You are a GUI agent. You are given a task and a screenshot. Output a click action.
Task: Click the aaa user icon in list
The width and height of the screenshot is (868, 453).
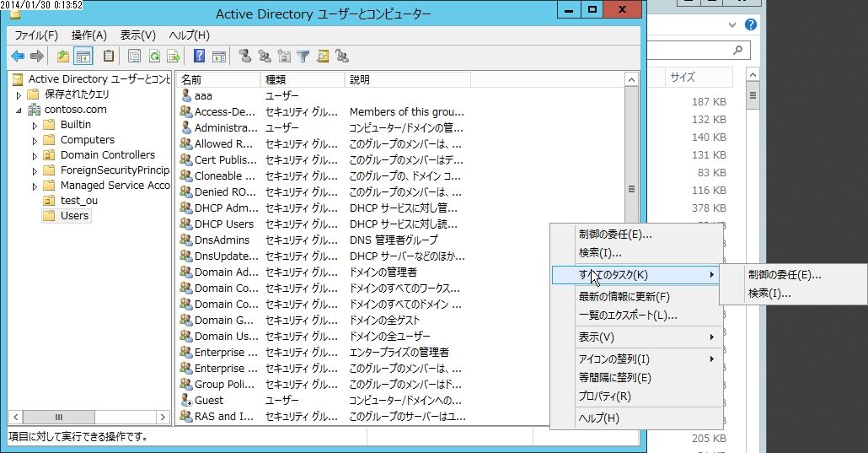(186, 95)
